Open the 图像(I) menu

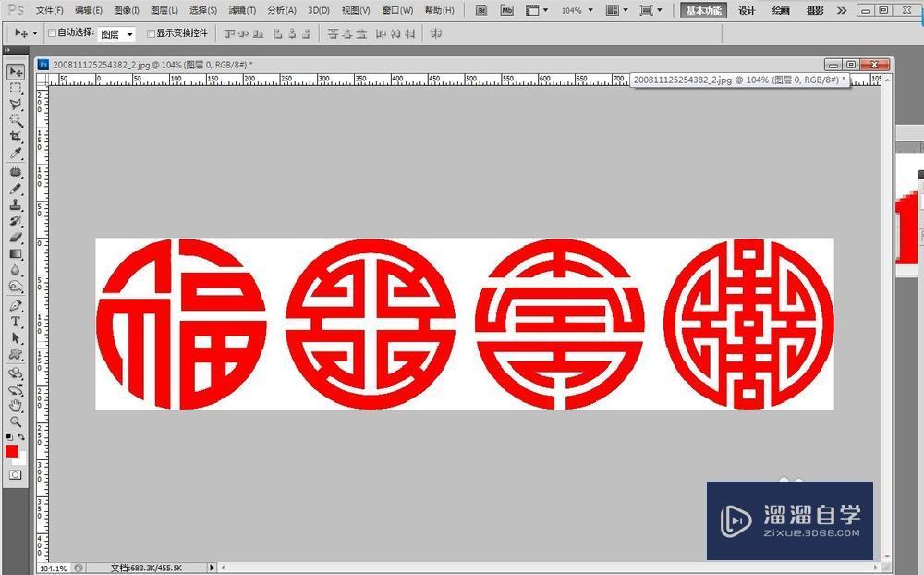pyautogui.click(x=126, y=10)
